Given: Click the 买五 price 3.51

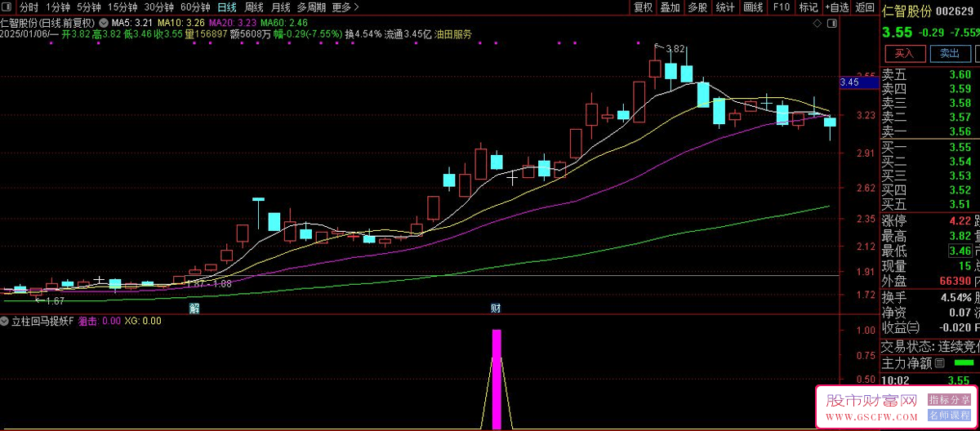Looking at the screenshot, I should 960,204.
